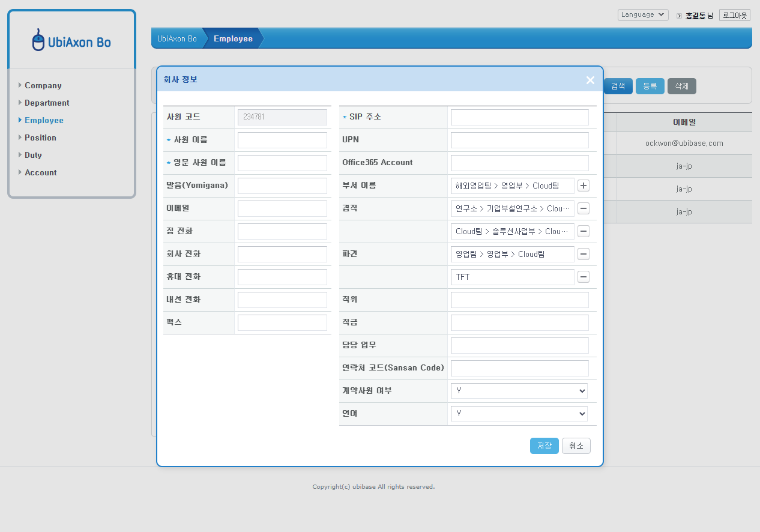Click the UbiAxon Bo logo in sidebar
760x532 pixels.
[71, 38]
